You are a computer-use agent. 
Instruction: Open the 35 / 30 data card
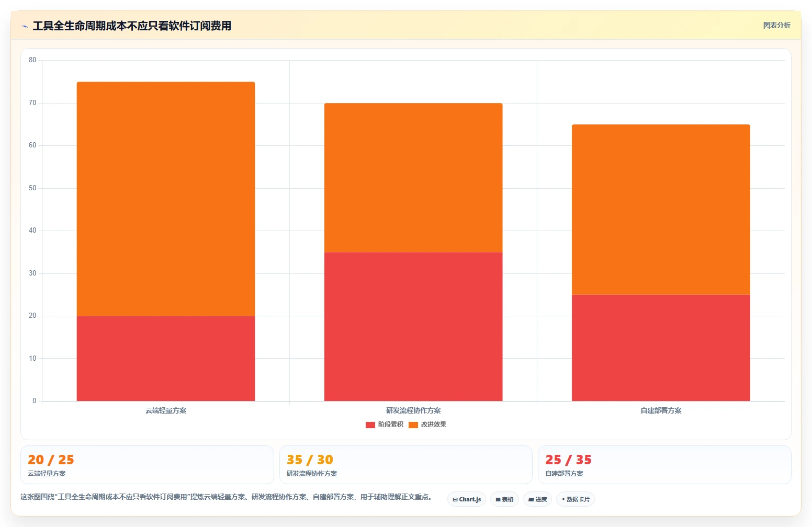tap(405, 465)
